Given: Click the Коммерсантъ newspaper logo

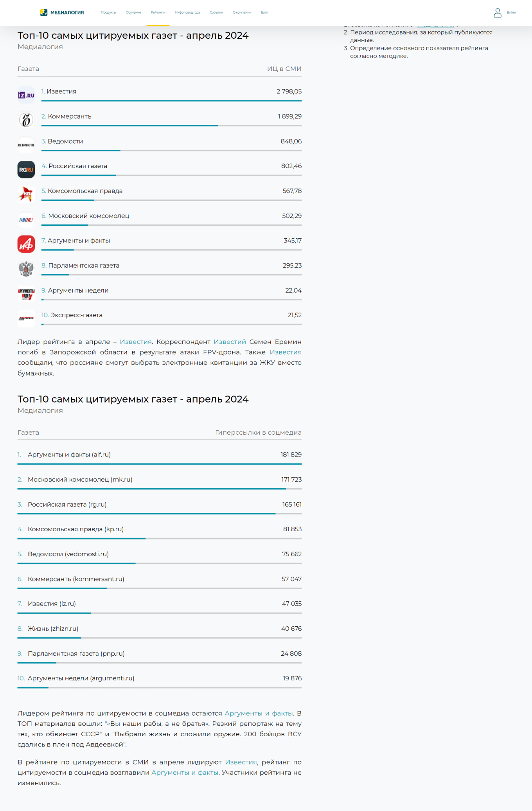Looking at the screenshot, I should click(x=26, y=120).
